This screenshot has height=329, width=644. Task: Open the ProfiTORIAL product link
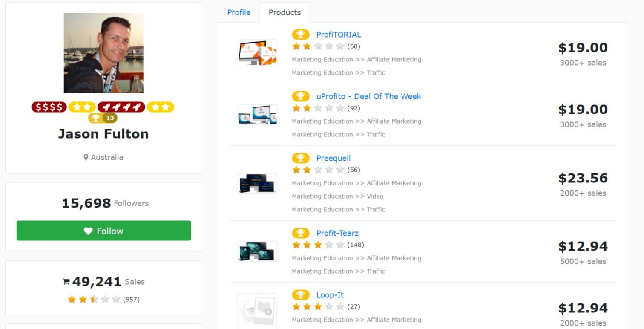point(339,35)
